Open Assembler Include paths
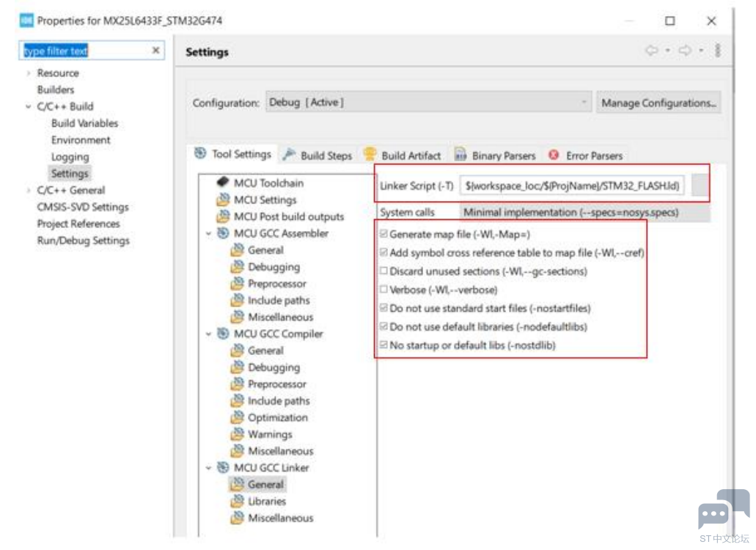The height and width of the screenshot is (550, 756). pos(278,301)
